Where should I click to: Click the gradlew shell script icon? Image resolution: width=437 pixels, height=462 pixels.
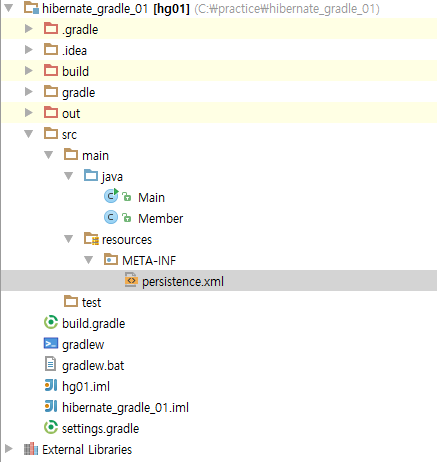click(51, 343)
